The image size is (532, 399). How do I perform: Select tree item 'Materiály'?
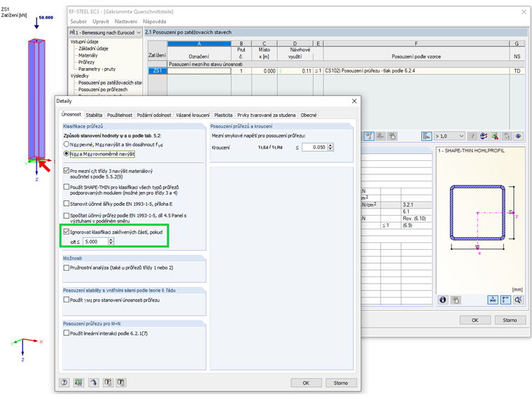click(x=88, y=55)
